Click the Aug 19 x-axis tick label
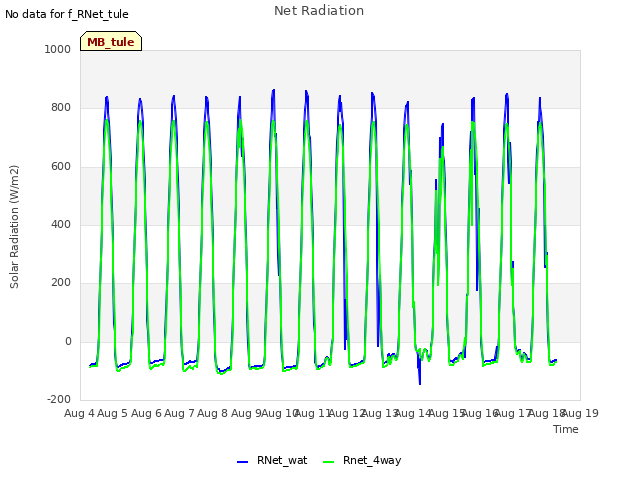The width and height of the screenshot is (640, 480). pos(580,413)
